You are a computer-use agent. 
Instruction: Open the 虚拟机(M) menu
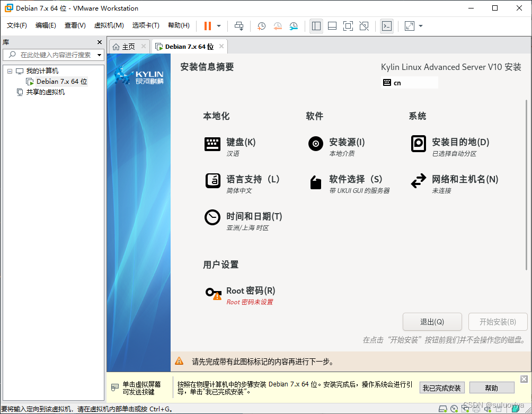109,24
